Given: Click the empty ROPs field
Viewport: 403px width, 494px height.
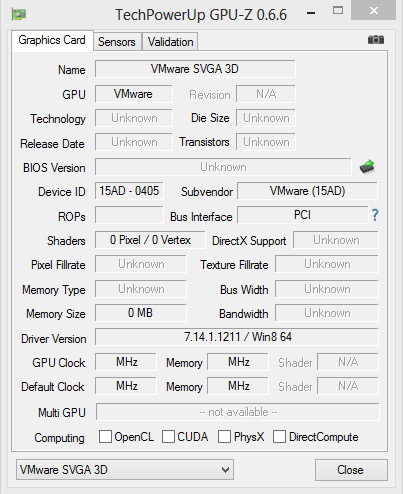Looking at the screenshot, I should pyautogui.click(x=129, y=215).
